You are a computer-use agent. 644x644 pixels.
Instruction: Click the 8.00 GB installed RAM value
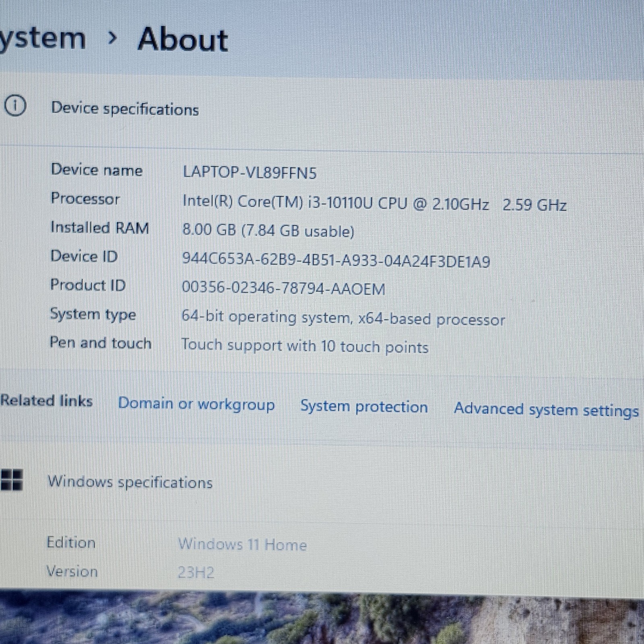coord(268,231)
